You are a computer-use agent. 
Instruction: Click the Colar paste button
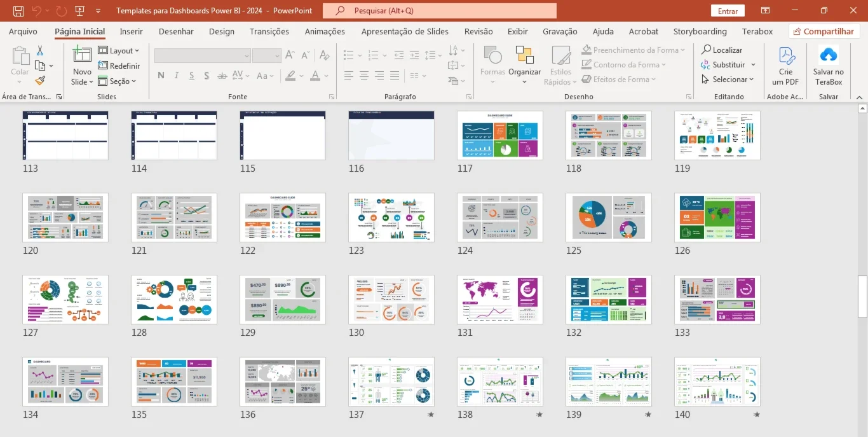(x=20, y=65)
